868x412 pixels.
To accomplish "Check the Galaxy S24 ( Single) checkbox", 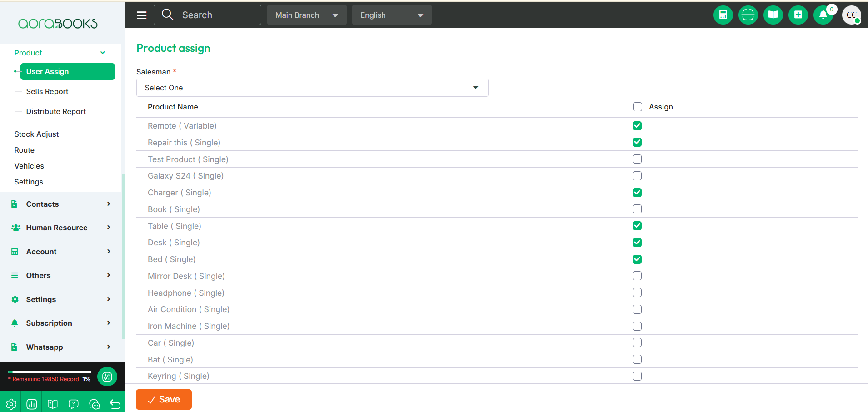I will (x=637, y=176).
